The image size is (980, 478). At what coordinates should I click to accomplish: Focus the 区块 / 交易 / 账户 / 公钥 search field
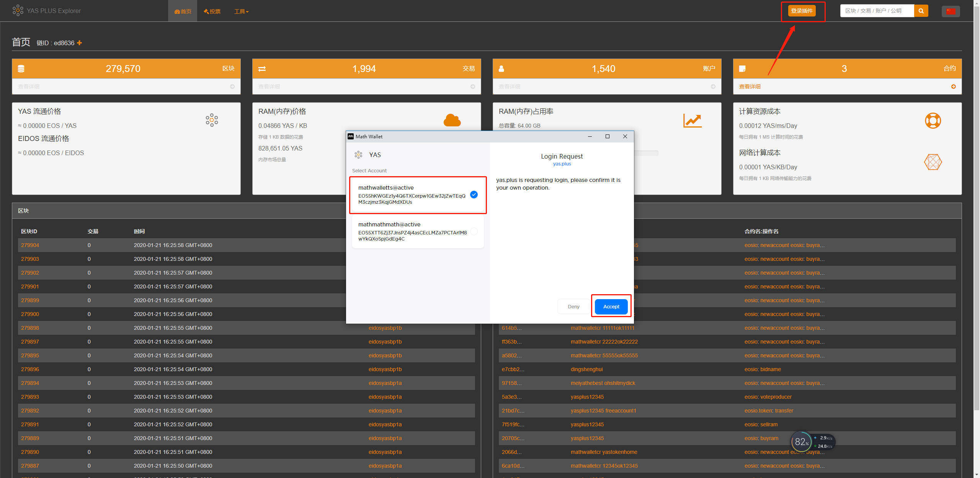[877, 11]
